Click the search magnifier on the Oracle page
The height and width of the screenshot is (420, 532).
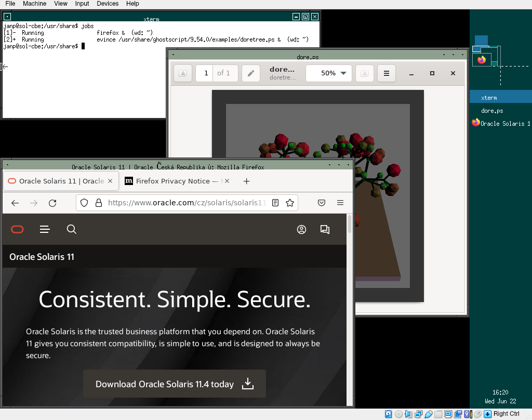pyautogui.click(x=71, y=229)
